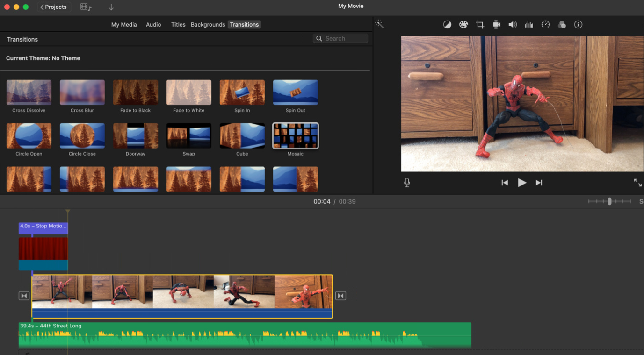Select the Transitions tab

point(244,25)
